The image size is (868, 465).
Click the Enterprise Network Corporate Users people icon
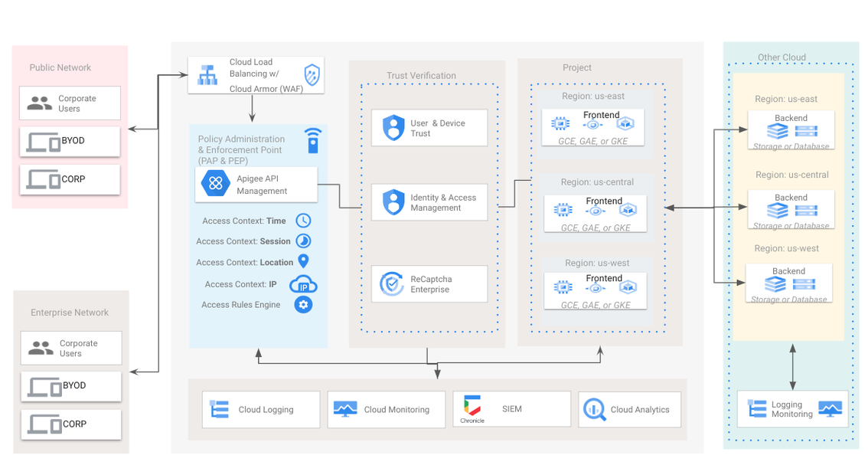click(x=41, y=348)
